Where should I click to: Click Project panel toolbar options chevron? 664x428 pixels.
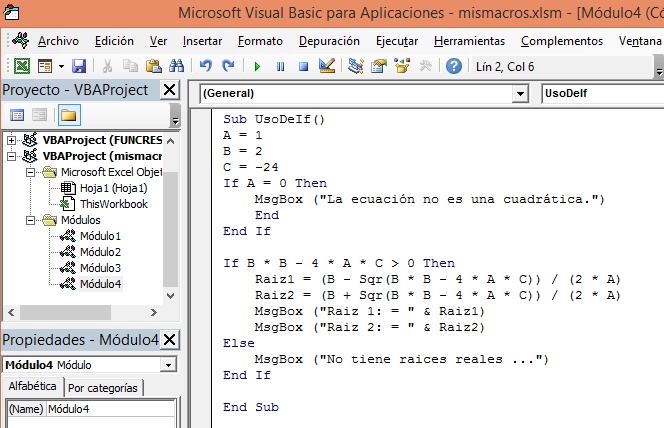(175, 116)
